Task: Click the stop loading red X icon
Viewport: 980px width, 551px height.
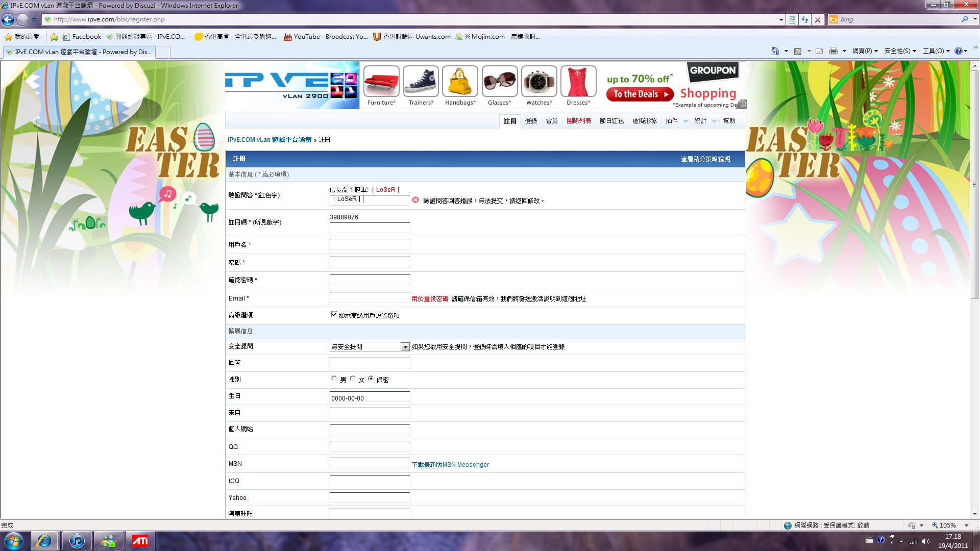Action: (x=818, y=19)
